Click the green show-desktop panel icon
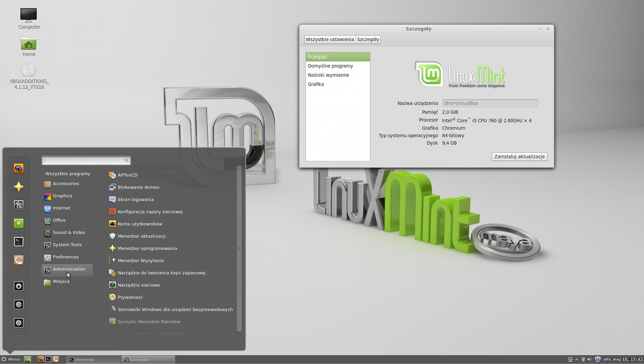 [x=27, y=359]
